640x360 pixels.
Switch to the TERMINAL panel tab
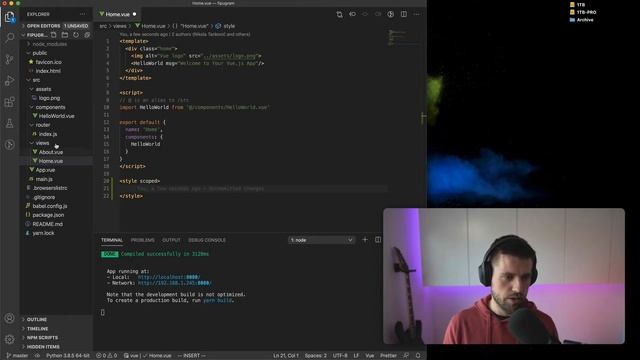112,240
